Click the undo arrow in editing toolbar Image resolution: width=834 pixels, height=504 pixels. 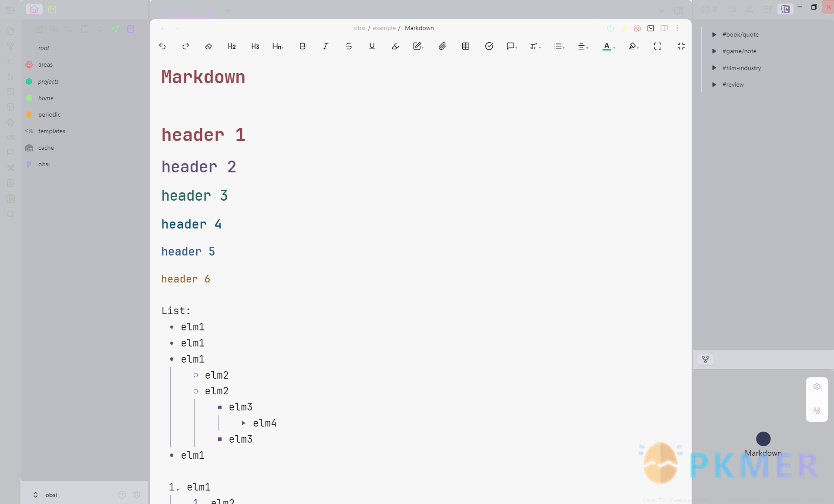click(x=162, y=46)
